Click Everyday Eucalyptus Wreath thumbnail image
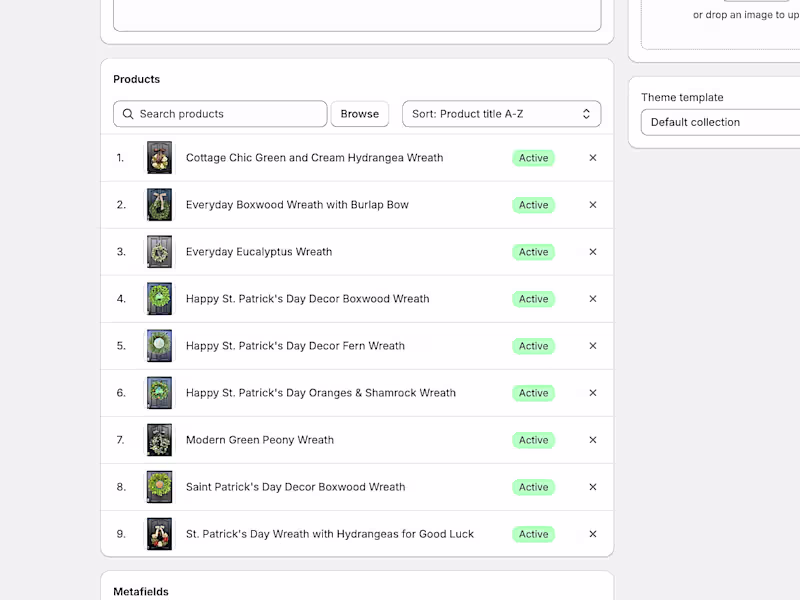The height and width of the screenshot is (600, 800). coord(159,252)
